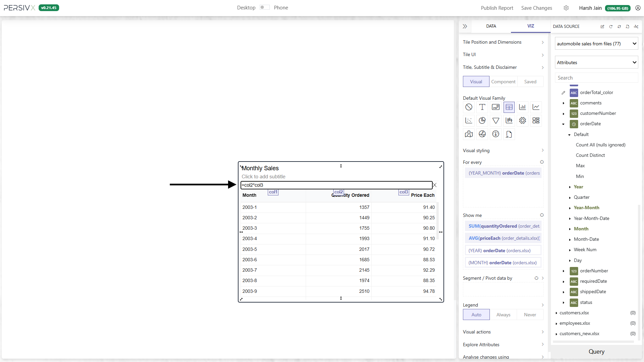Screen dimensions: 644x362
Task: Click the attribute Search field
Action: [596, 78]
